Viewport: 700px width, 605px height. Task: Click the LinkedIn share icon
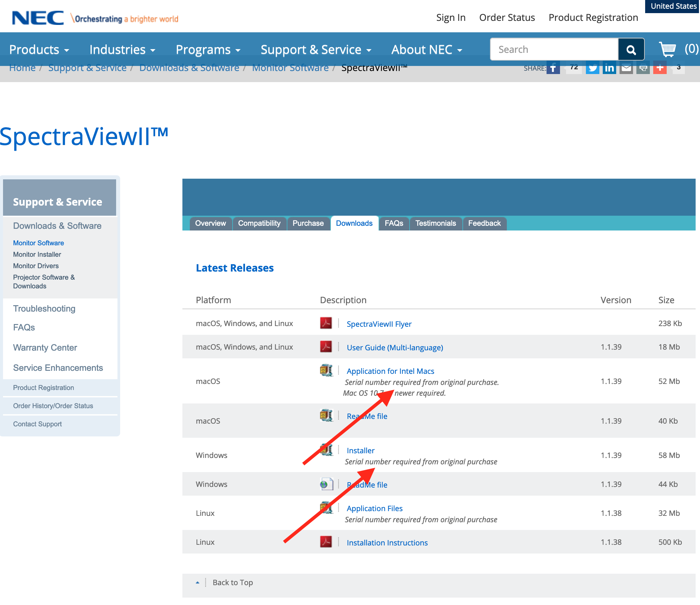(x=609, y=68)
